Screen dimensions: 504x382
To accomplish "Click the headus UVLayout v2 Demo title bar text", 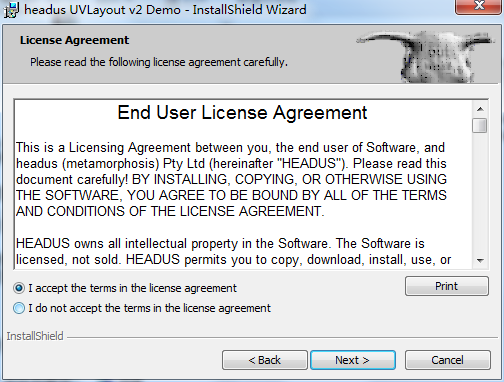I will (x=165, y=10).
